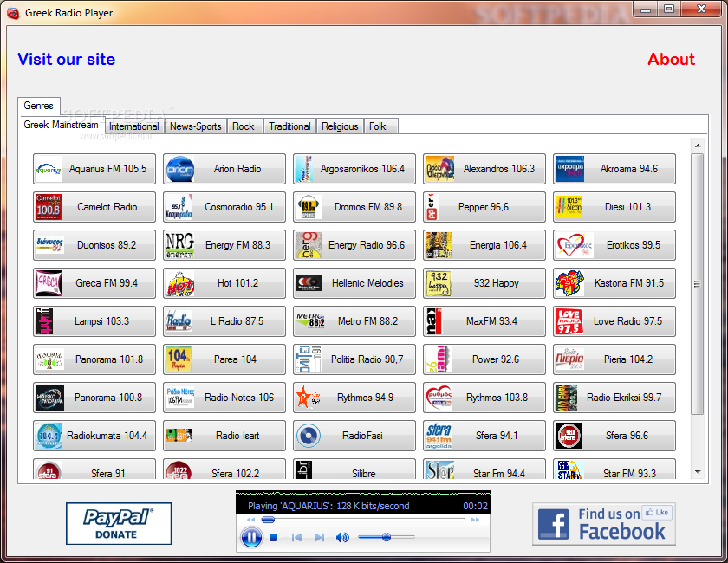Select Hellenic Melodies station

click(x=354, y=283)
